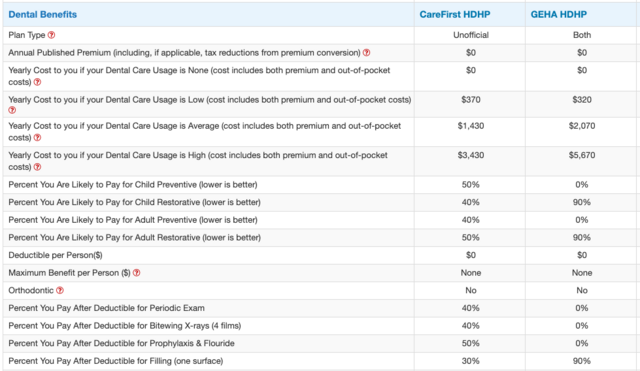Screen dimensions: 640x371
Task: Select Percent You Pay for Periodic Exam label
Action: (x=107, y=308)
